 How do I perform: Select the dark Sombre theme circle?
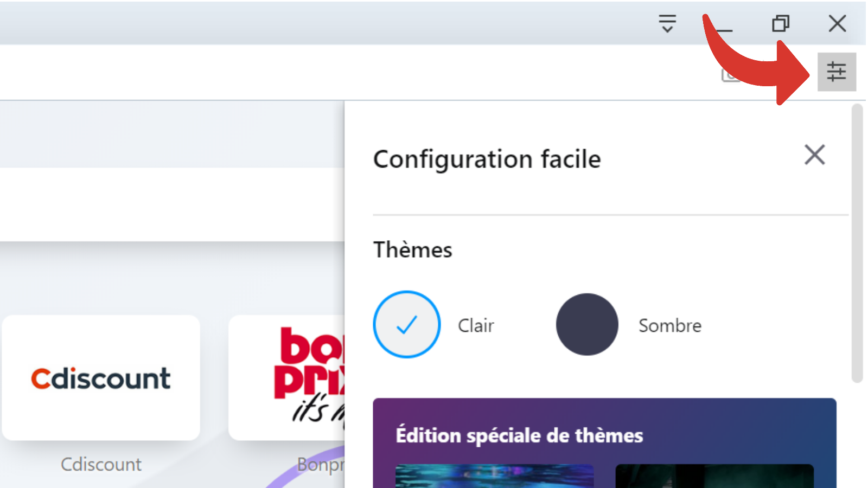[587, 324]
